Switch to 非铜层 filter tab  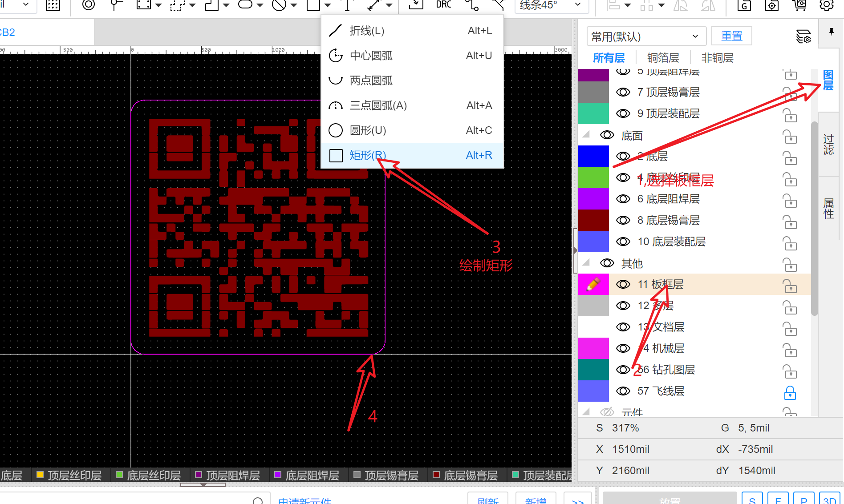[717, 58]
